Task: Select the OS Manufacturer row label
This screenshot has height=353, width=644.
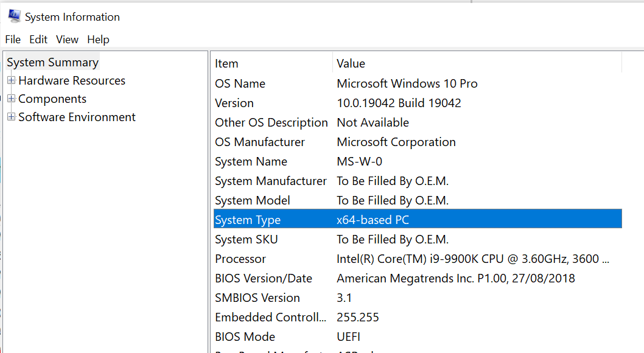Action: 259,142
